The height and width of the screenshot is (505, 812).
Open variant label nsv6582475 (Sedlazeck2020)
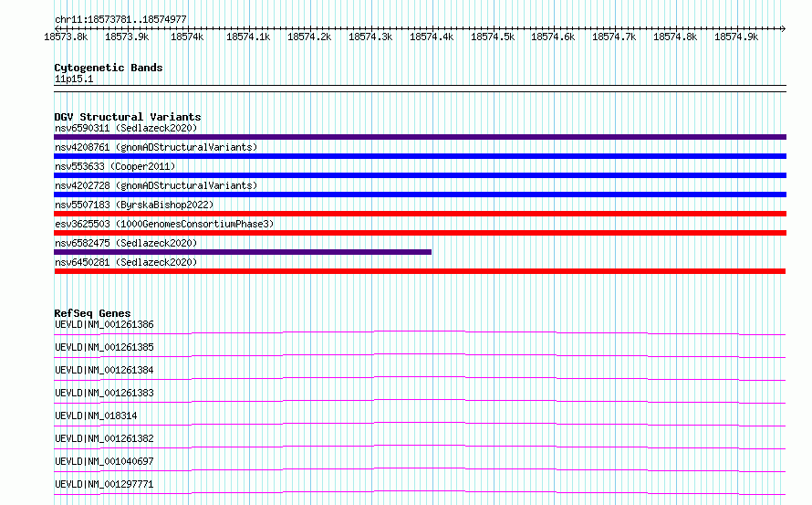click(x=126, y=243)
